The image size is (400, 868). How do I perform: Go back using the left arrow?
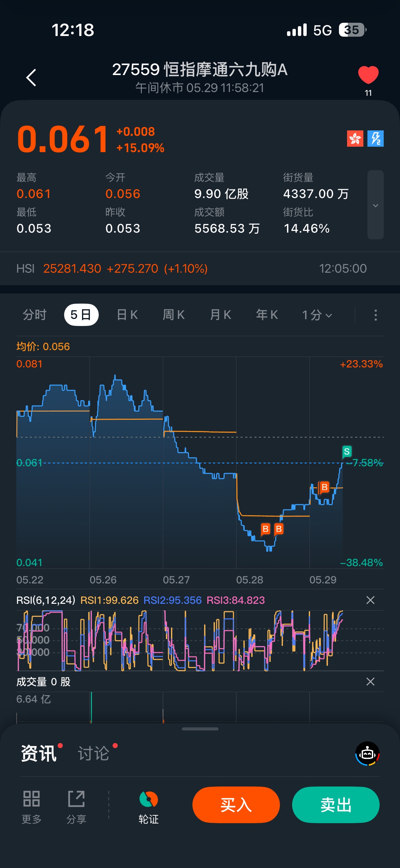(x=31, y=78)
